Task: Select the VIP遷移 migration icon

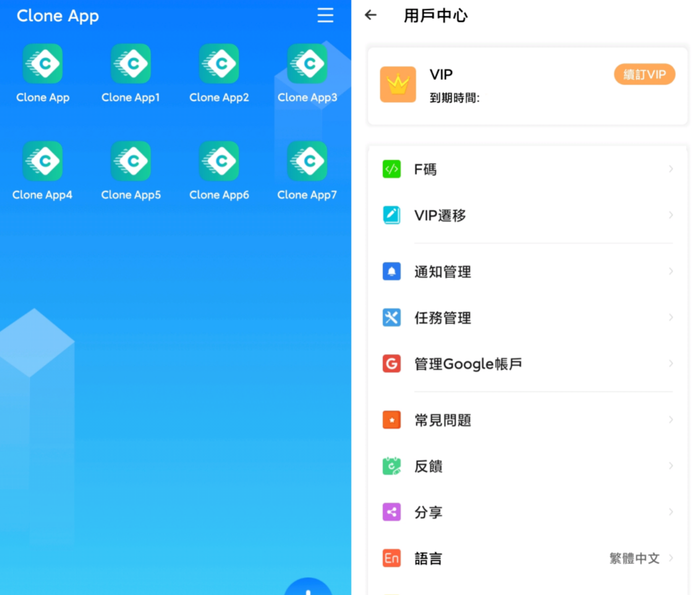Action: click(x=392, y=216)
